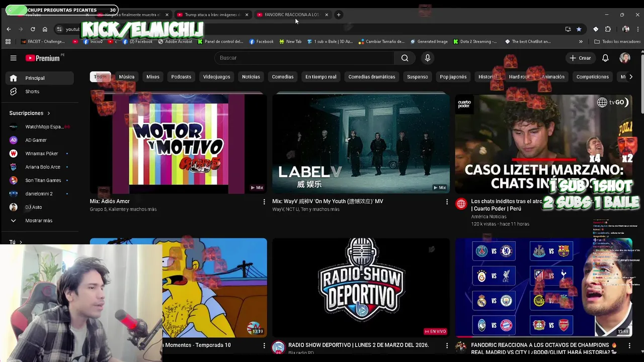Open options for Fanodric Reacciona video
The height and width of the screenshot is (362, 644).
click(x=629, y=346)
